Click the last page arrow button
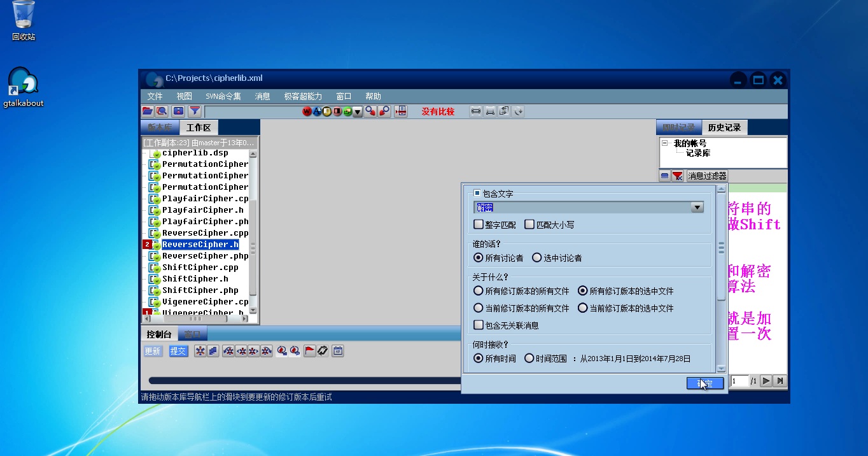 coord(780,381)
